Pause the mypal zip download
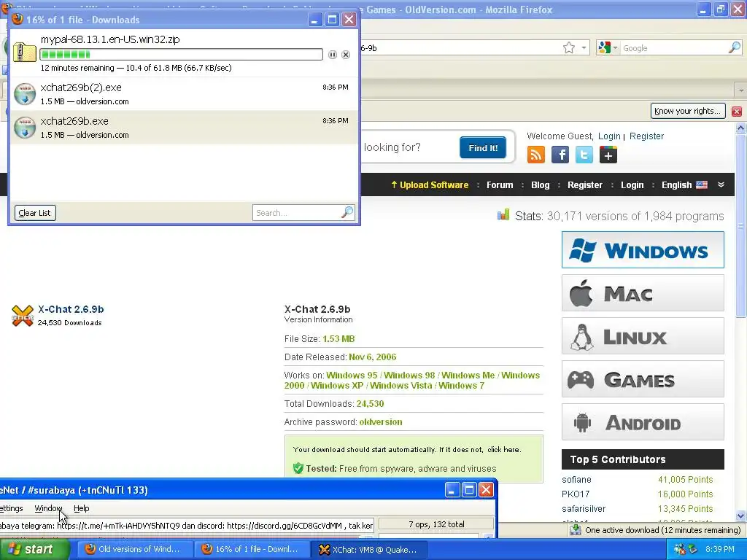Viewport: 747px width, 560px height. tap(333, 55)
